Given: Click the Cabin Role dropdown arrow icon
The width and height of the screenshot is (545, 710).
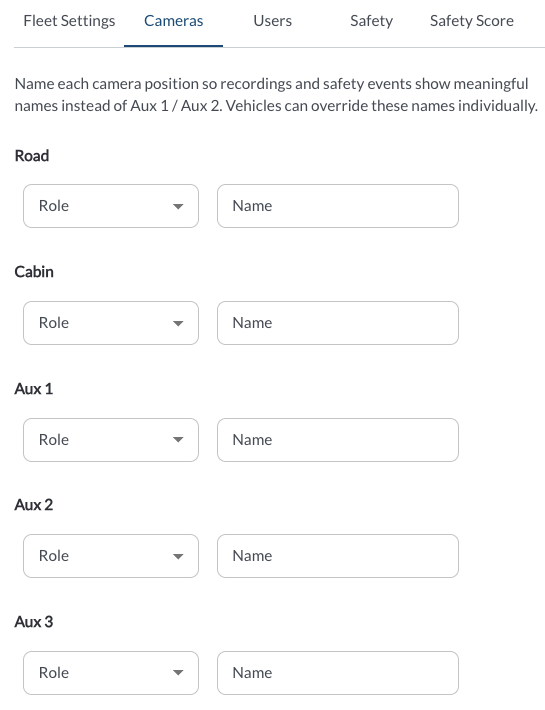Looking at the screenshot, I should 178,323.
